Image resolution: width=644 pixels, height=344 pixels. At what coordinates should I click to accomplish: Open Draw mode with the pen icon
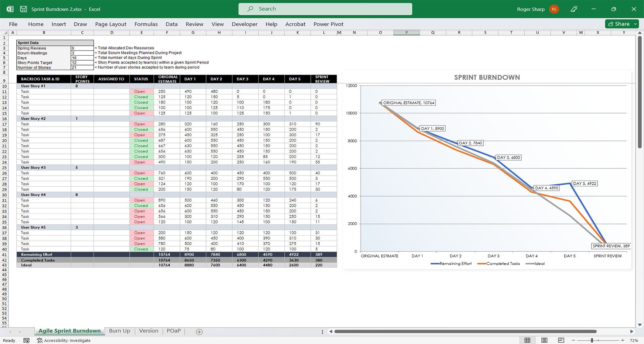[x=574, y=9]
